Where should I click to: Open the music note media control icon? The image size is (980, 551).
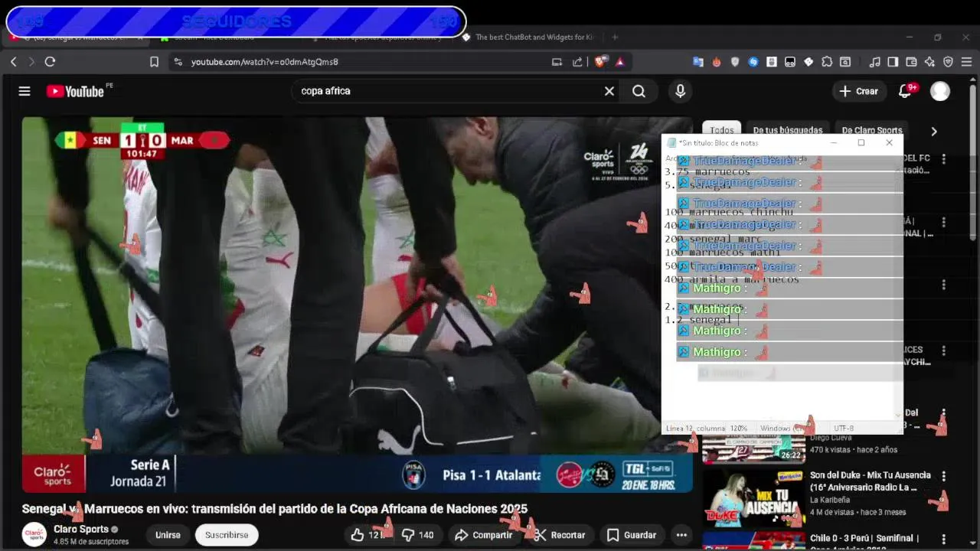[874, 62]
